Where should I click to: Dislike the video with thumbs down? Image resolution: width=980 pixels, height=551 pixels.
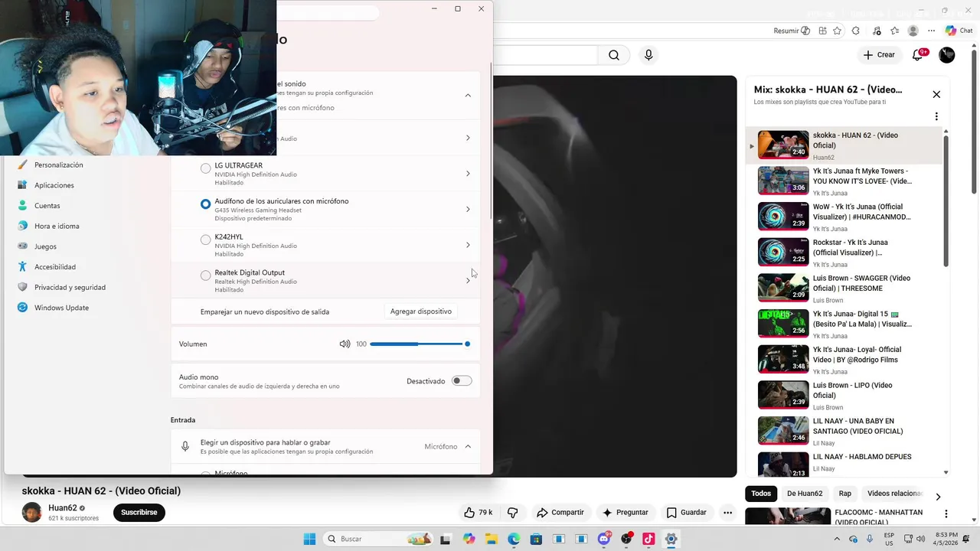click(x=513, y=512)
